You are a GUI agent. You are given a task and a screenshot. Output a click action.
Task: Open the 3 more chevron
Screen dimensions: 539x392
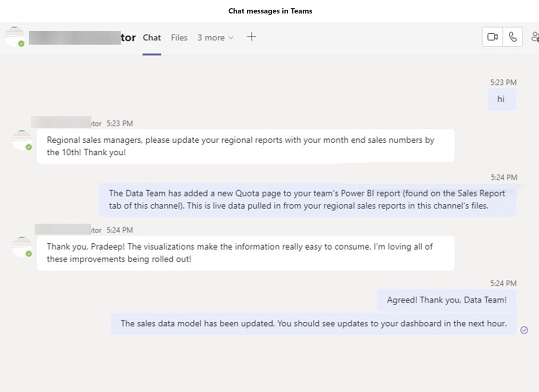click(x=232, y=37)
